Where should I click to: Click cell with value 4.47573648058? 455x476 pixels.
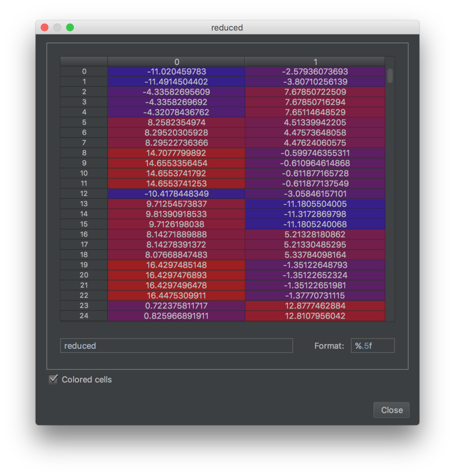point(315,132)
